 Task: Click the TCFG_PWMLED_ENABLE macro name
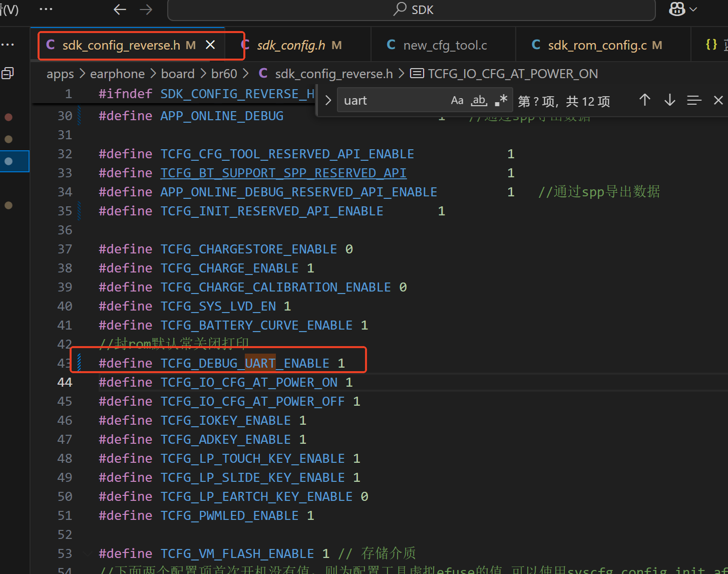(x=229, y=515)
